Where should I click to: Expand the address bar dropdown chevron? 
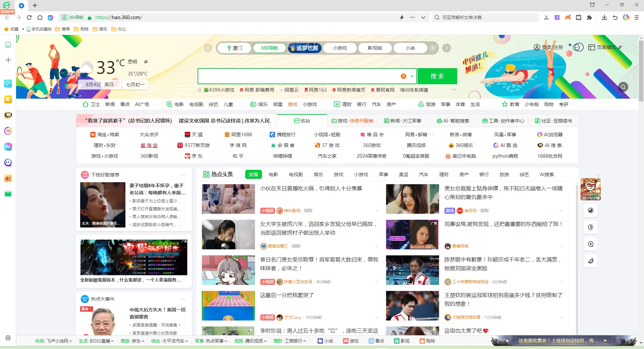pos(423,17)
